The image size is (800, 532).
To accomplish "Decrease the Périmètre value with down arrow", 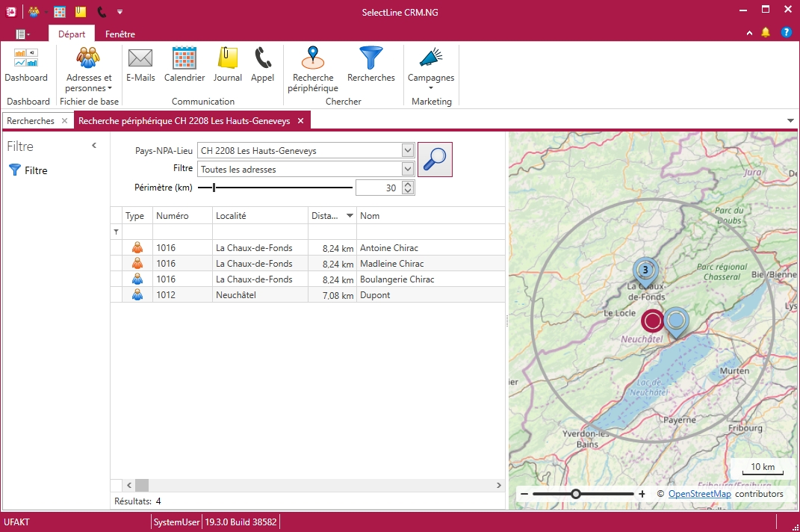I will click(x=408, y=191).
